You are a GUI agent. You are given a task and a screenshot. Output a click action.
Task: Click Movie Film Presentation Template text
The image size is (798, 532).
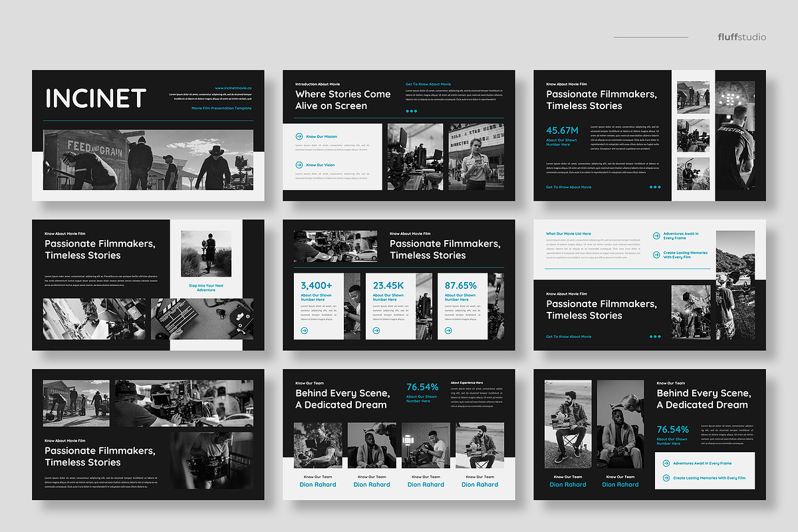pyautogui.click(x=221, y=108)
